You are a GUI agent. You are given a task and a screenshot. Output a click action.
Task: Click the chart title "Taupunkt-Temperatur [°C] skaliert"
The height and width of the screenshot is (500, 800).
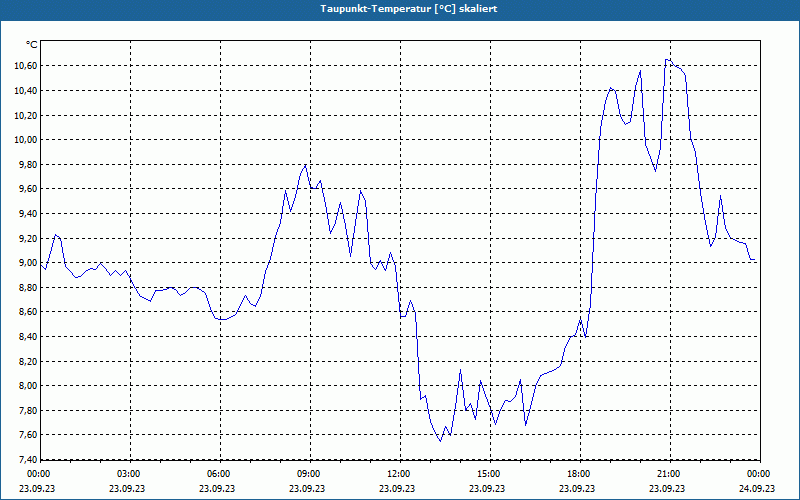pyautogui.click(x=409, y=9)
